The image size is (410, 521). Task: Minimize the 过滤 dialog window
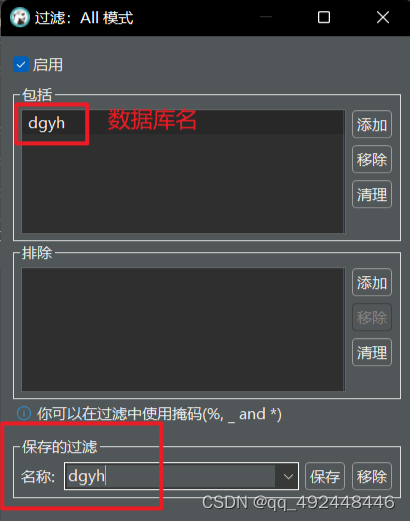(266, 17)
